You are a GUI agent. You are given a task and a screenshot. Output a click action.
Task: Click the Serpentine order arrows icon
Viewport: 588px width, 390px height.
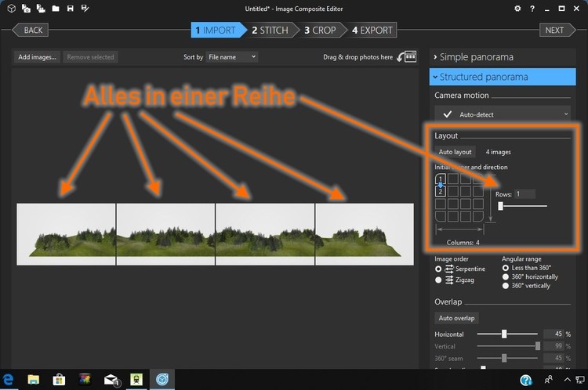[x=449, y=269]
